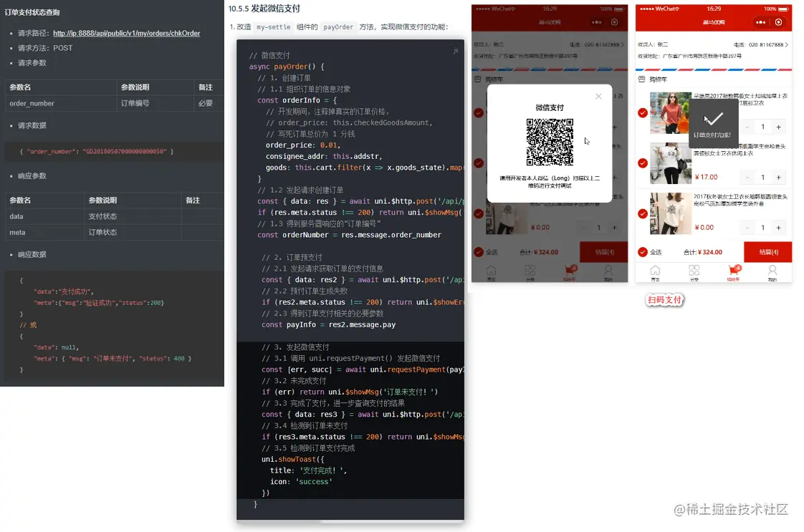Increase quantity of red top item on payment-complete phone
The image size is (804, 532).
[778, 127]
